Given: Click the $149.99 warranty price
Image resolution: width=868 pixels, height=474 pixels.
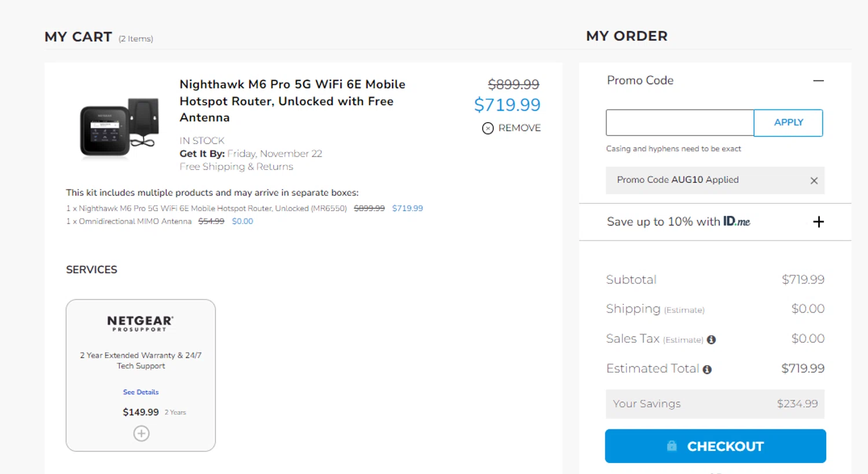Looking at the screenshot, I should click(x=141, y=412).
